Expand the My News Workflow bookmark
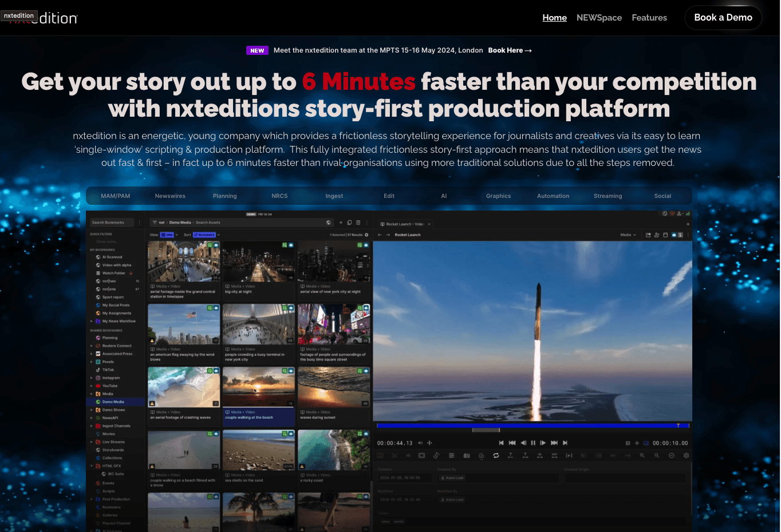The image size is (781, 532). [x=91, y=321]
